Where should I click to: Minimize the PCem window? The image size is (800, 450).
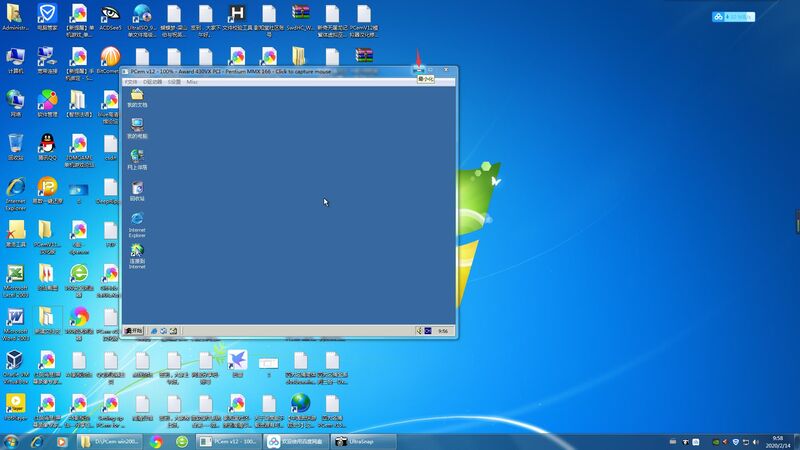(420, 70)
